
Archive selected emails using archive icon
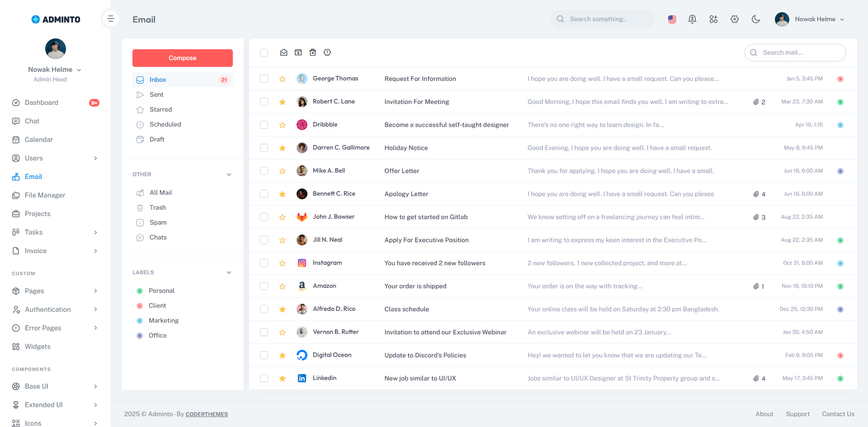point(298,52)
